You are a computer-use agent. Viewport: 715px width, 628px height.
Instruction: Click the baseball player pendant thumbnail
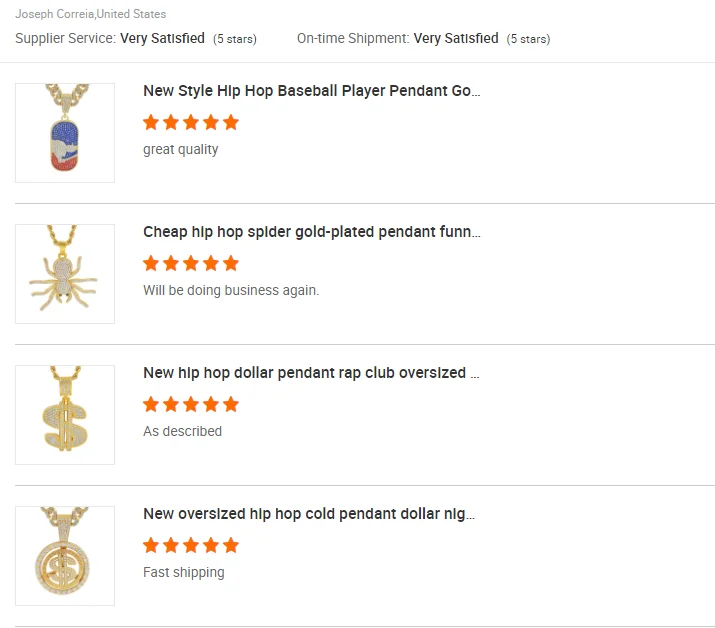(65, 133)
